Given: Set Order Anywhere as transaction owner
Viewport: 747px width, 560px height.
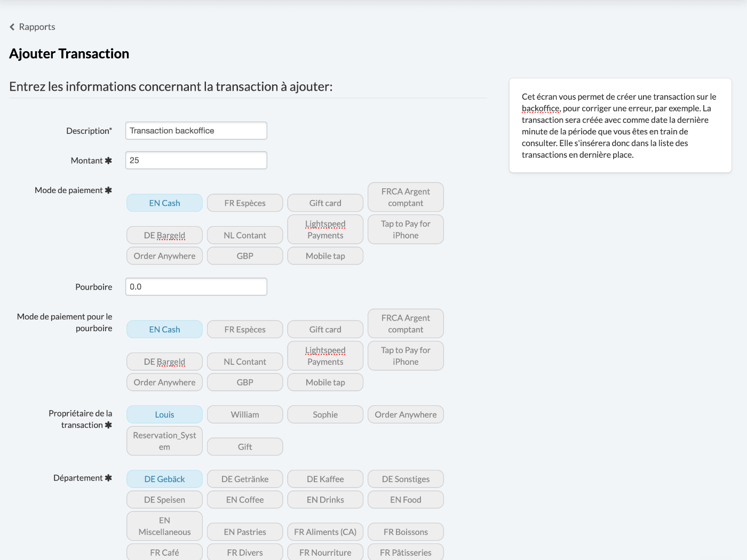Looking at the screenshot, I should [406, 415].
